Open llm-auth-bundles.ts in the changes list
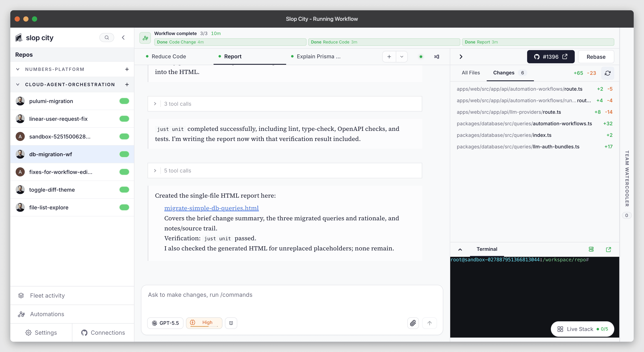Screen dimensions: 644x352 pyautogui.click(x=535, y=147)
